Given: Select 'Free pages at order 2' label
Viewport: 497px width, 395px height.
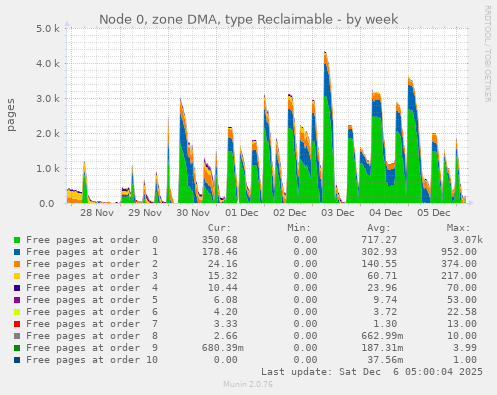Looking at the screenshot, I should pyautogui.click(x=92, y=264).
